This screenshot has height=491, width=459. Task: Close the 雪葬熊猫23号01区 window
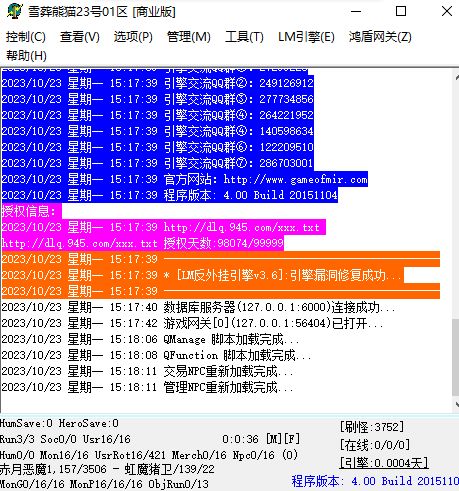point(447,11)
